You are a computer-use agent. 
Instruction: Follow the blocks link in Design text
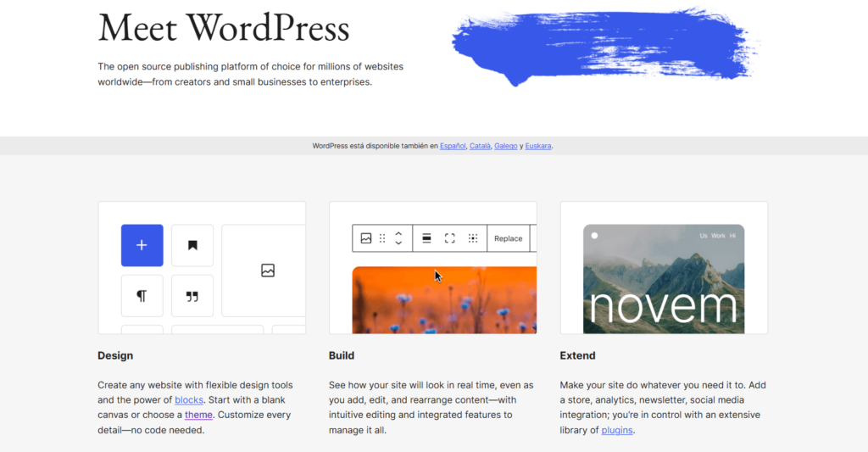(x=189, y=400)
